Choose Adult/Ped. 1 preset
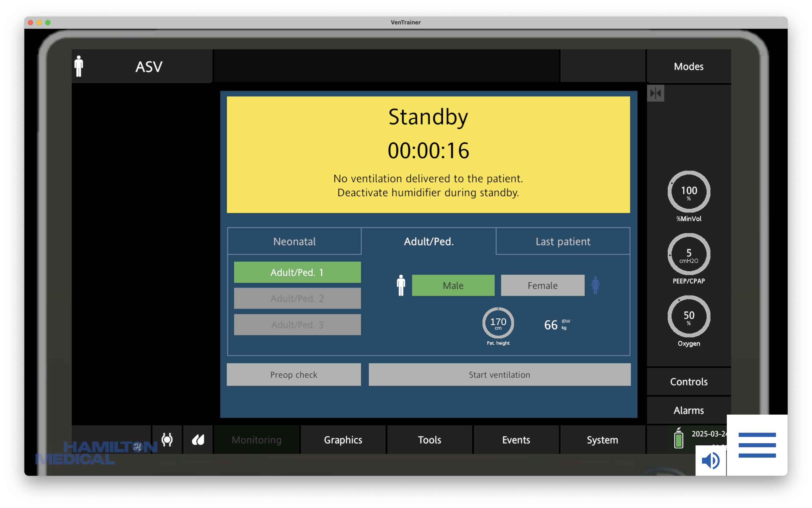The width and height of the screenshot is (812, 508). coord(297,272)
